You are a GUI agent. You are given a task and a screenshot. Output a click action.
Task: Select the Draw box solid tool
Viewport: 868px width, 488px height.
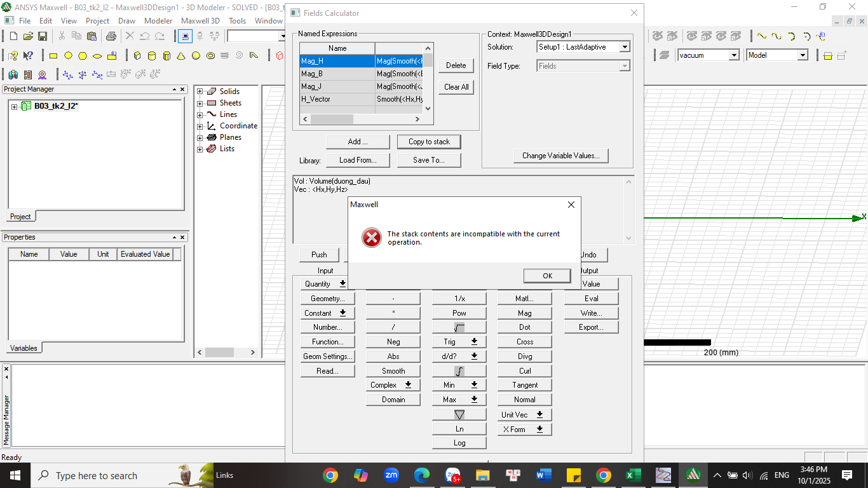[137, 56]
